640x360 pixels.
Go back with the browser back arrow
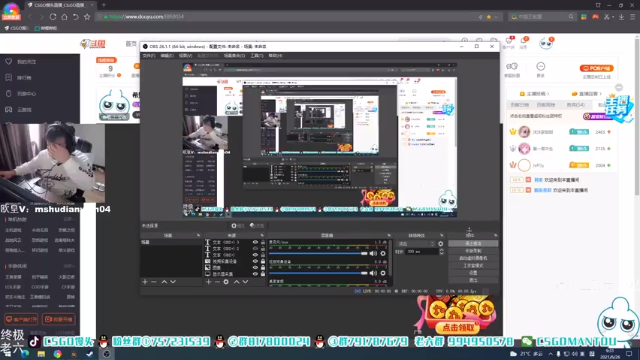(x=30, y=17)
